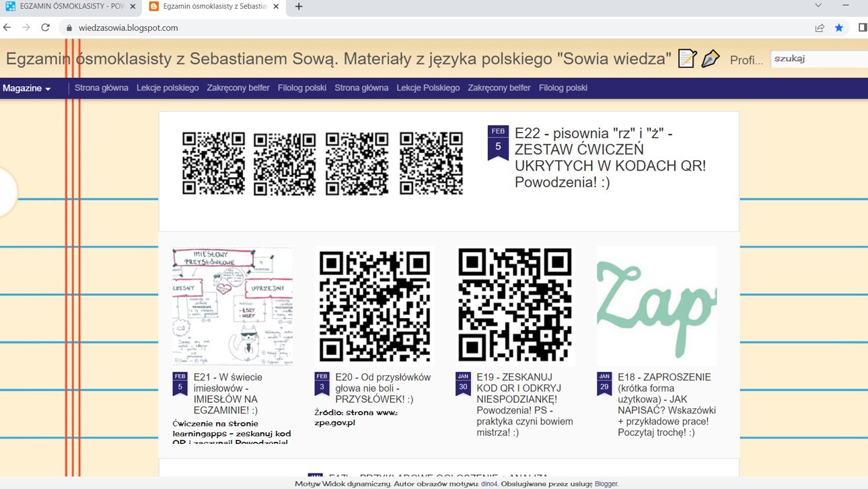Click the share page icon in address bar
Image resolution: width=868 pixels, height=489 pixels.
click(820, 28)
